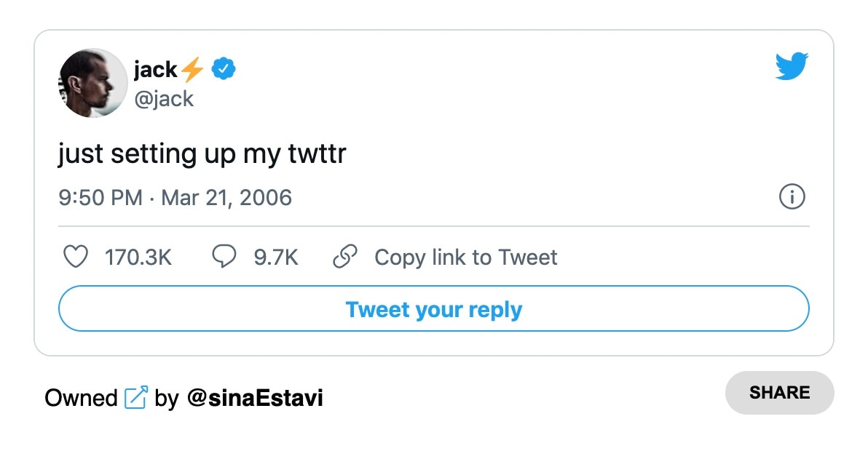Click the blue verified badge
This screenshot has width=868, height=451.
[224, 70]
